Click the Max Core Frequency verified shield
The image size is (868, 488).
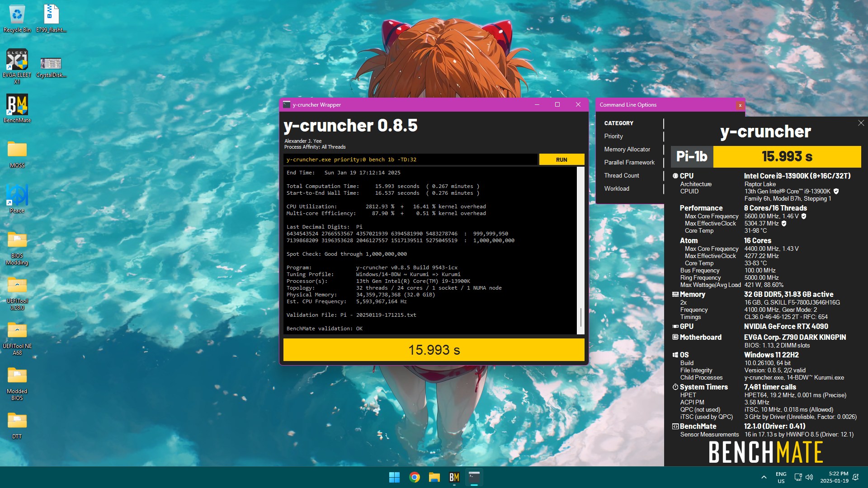click(x=804, y=216)
